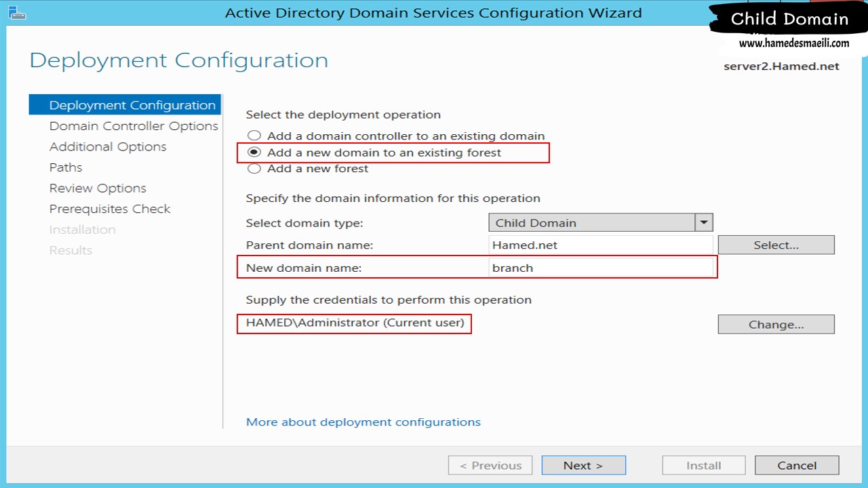The image size is (868, 488).
Task: Click the Results step in sidebar
Action: click(71, 251)
